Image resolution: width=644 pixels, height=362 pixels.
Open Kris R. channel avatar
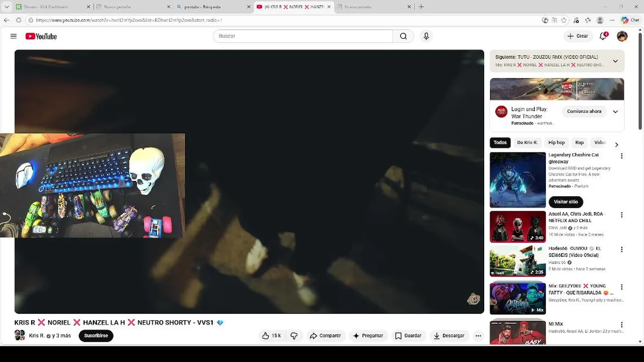pyautogui.click(x=20, y=335)
